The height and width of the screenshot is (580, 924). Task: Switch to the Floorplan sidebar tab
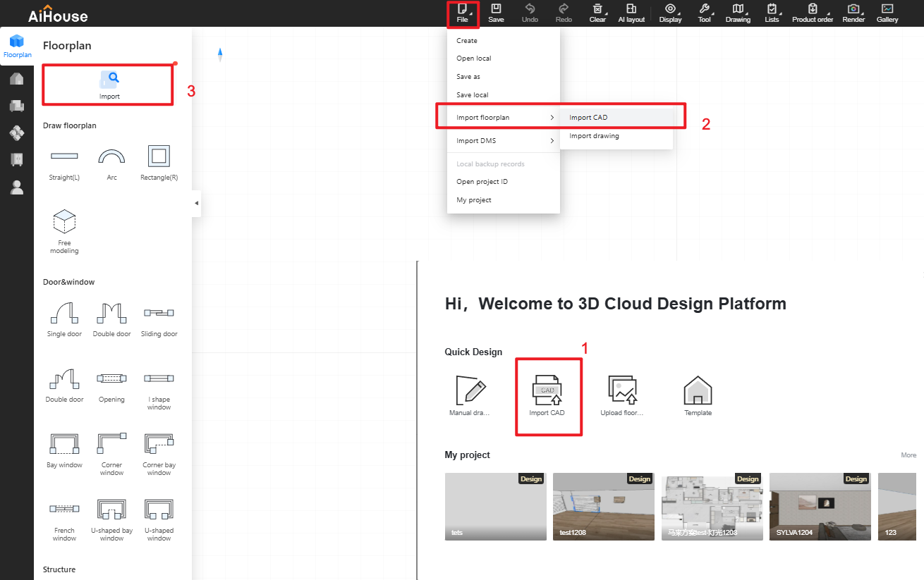(17, 46)
